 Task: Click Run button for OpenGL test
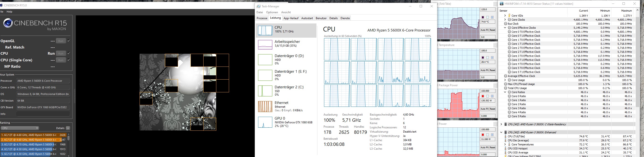tap(61, 41)
